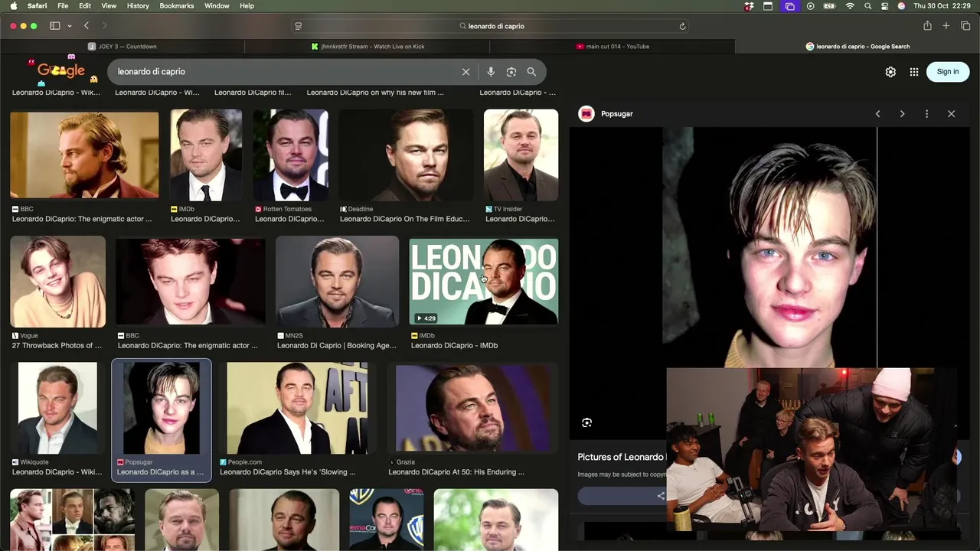The image size is (980, 551).
Task: Open Spotlight search in the menu bar
Action: [x=867, y=6]
